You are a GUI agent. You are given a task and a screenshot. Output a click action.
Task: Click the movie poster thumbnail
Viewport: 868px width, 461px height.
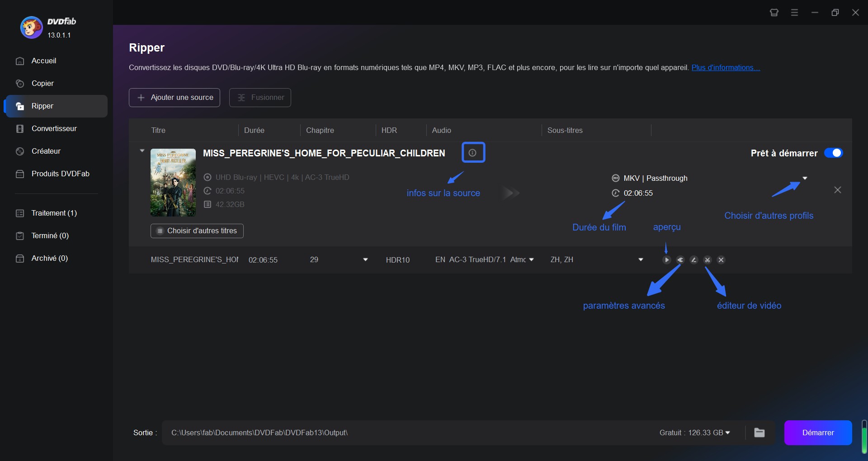coord(173,183)
